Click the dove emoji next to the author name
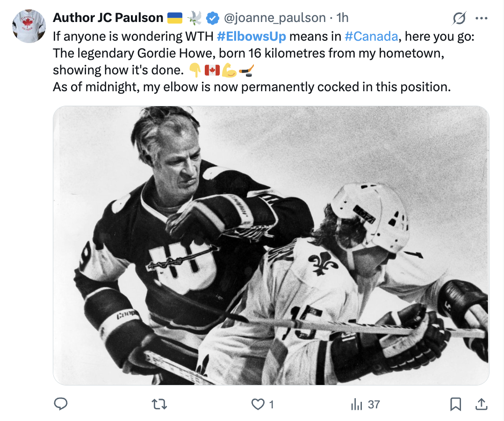Image resolution: width=504 pixels, height=421 pixels. [x=194, y=18]
